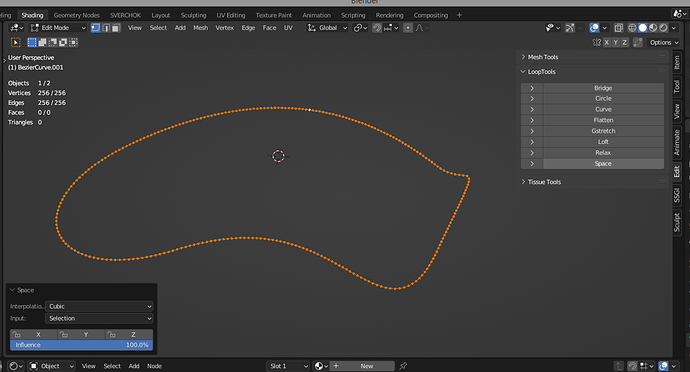Open the Interpolation Cubic dropdown
The height and width of the screenshot is (372, 690).
99,306
